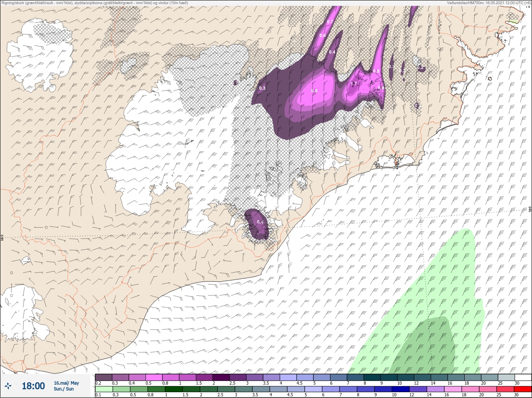Click the 0.3 value on the purple snow area
This screenshot has width=532, height=398.
click(x=262, y=88)
